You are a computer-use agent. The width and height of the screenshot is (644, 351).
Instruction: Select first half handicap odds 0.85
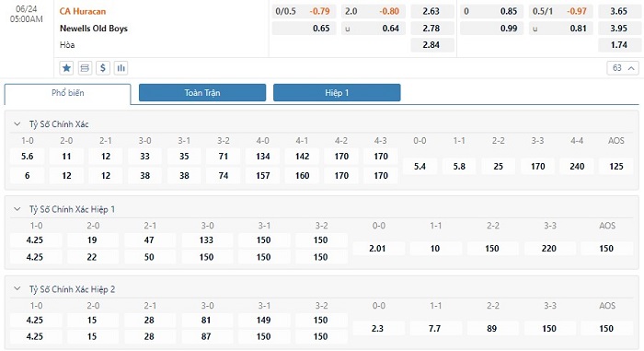[x=491, y=11]
